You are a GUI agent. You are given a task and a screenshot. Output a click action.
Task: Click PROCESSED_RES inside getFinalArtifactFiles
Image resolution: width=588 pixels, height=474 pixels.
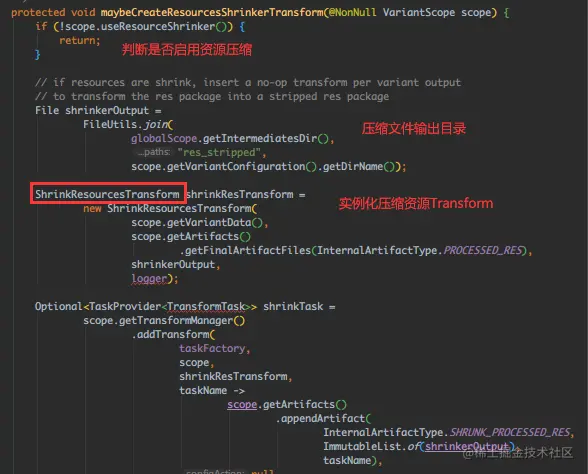click(x=483, y=250)
